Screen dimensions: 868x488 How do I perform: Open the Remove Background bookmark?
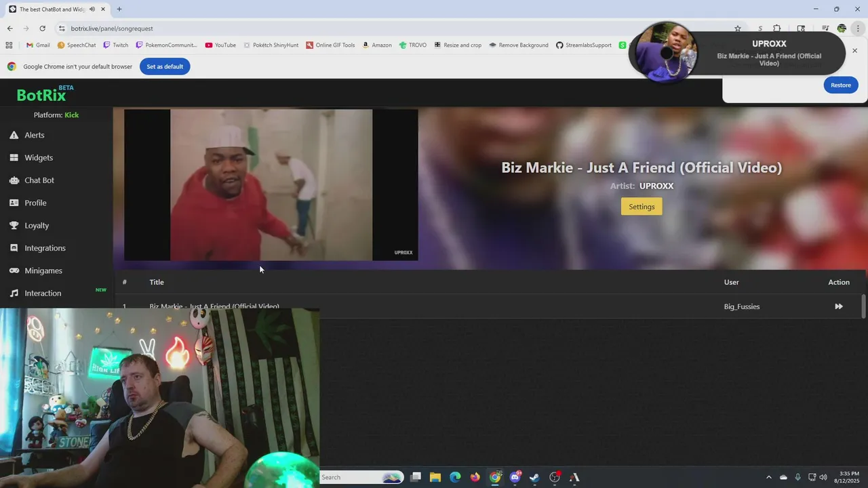[x=518, y=45]
